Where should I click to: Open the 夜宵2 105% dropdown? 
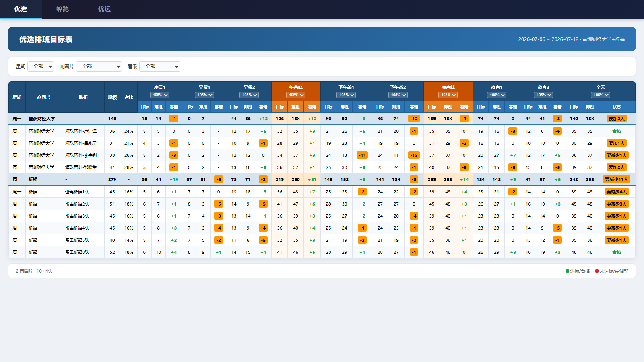(x=543, y=95)
